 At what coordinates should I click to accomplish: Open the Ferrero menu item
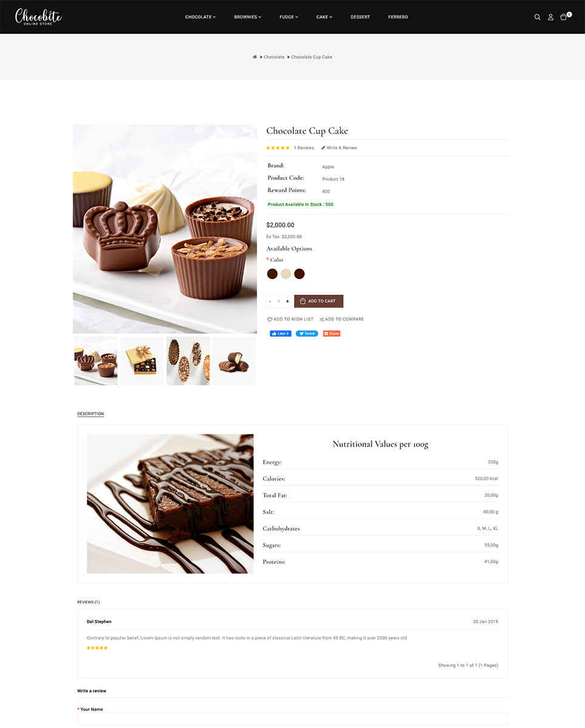(x=398, y=17)
